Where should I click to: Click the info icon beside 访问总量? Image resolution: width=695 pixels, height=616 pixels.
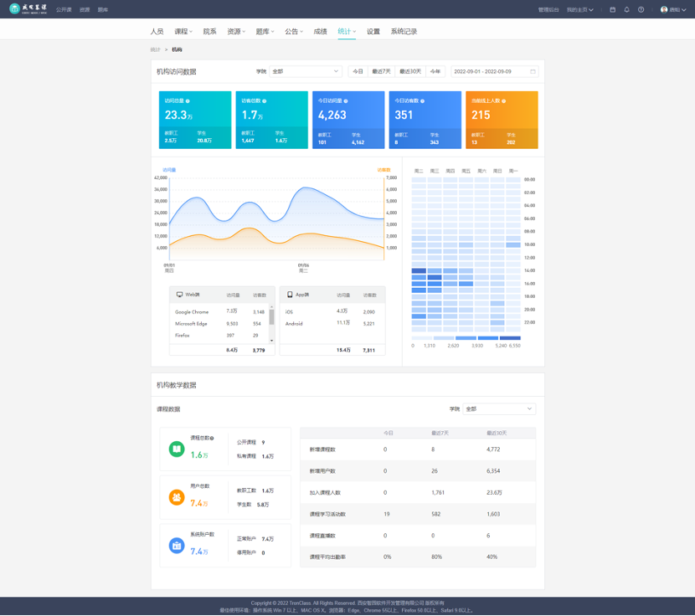[188, 101]
